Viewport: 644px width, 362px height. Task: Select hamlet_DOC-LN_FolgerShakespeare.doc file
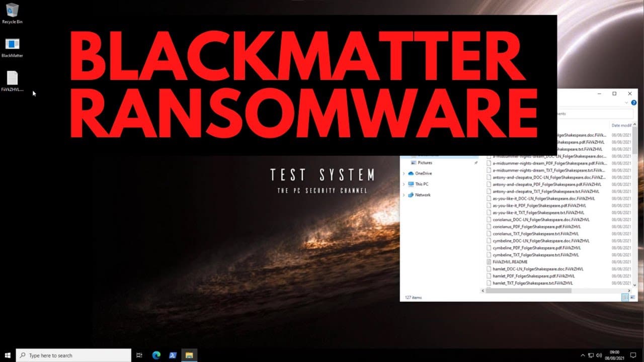tap(535, 269)
